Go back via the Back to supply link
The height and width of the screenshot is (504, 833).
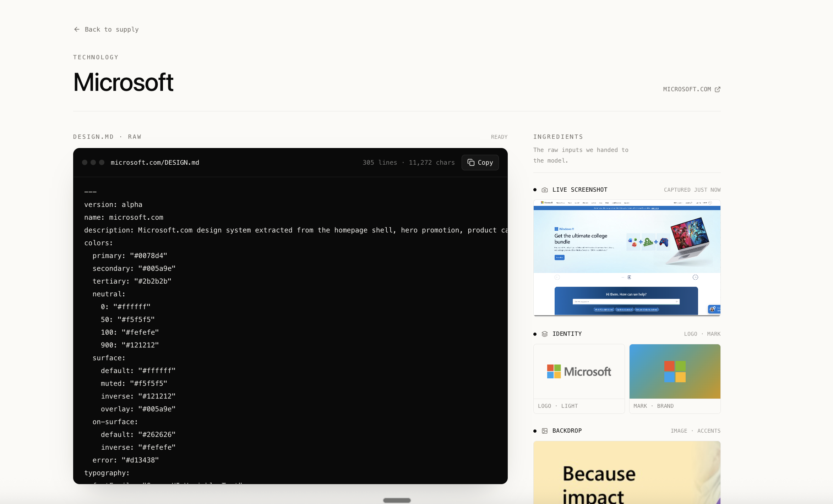[x=106, y=29]
